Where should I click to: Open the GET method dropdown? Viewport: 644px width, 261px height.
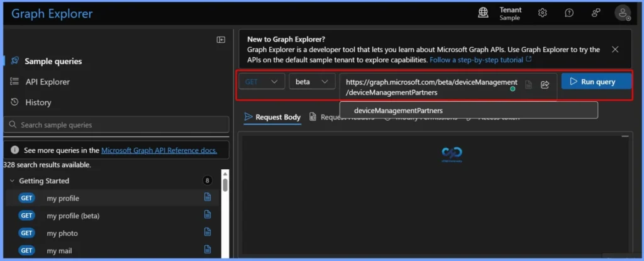[x=262, y=82]
